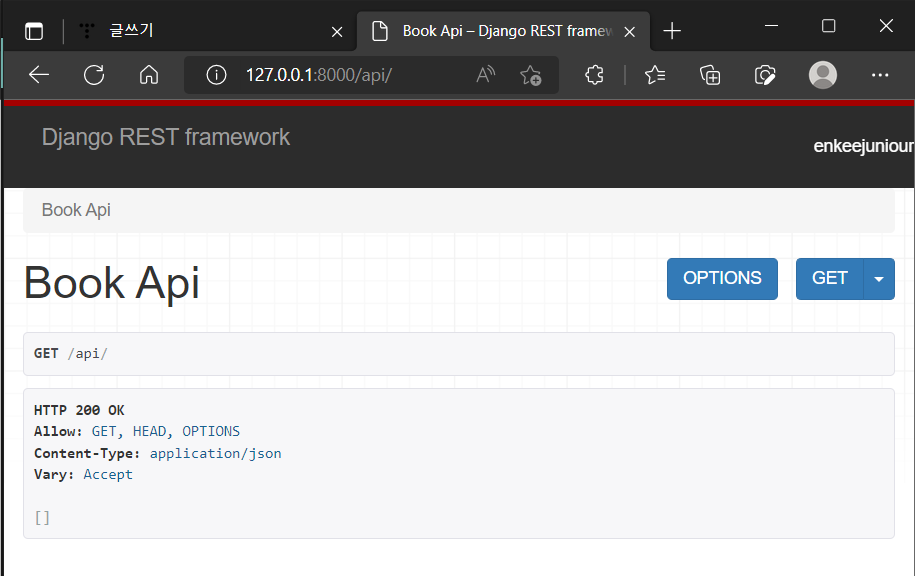Close the 글쓰기 tab
Screen dimensions: 915x576
click(337, 32)
